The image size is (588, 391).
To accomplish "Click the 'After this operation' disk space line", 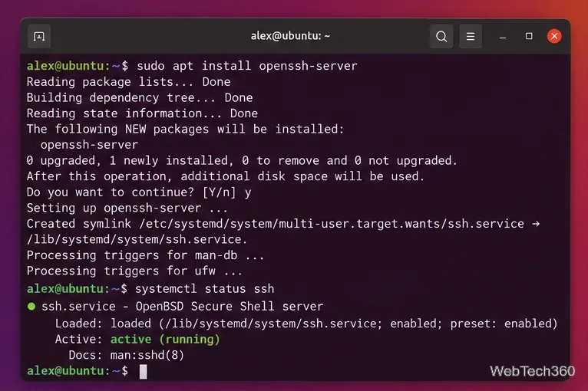I will 226,176.
